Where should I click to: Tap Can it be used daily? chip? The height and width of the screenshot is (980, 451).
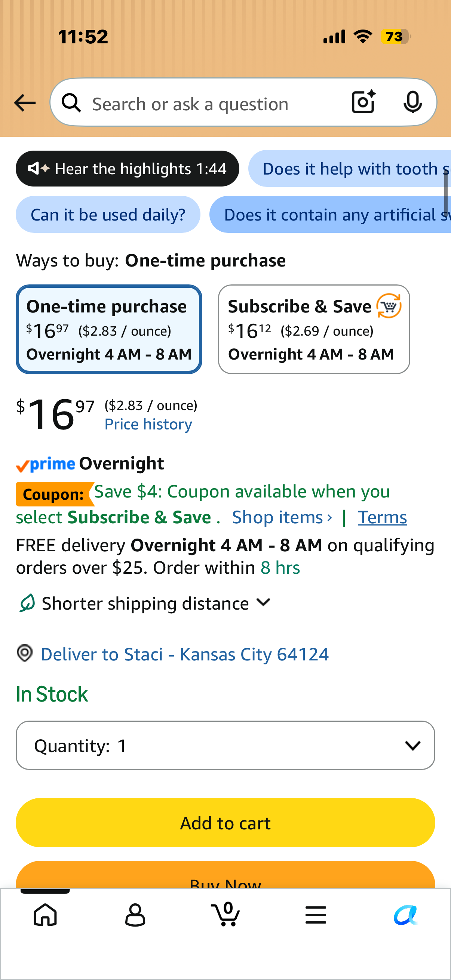108,215
